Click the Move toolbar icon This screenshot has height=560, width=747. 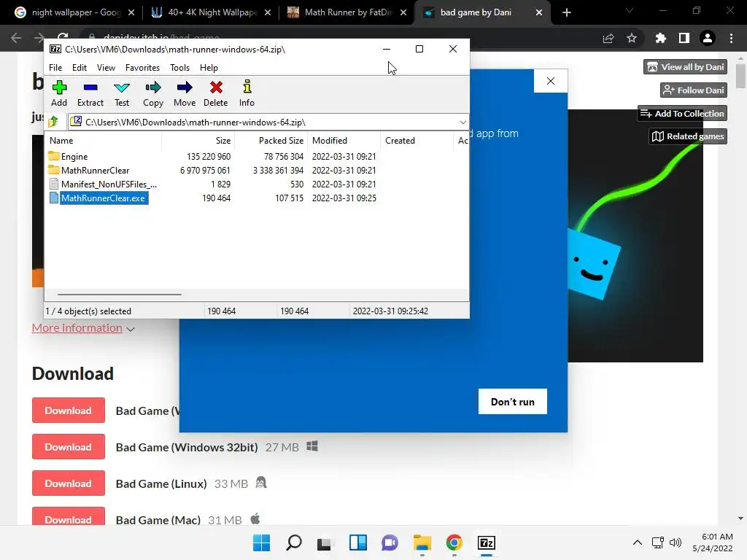[185, 93]
